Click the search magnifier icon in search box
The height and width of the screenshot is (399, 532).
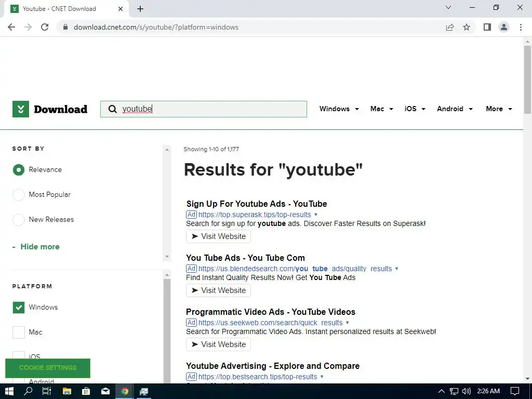point(112,109)
